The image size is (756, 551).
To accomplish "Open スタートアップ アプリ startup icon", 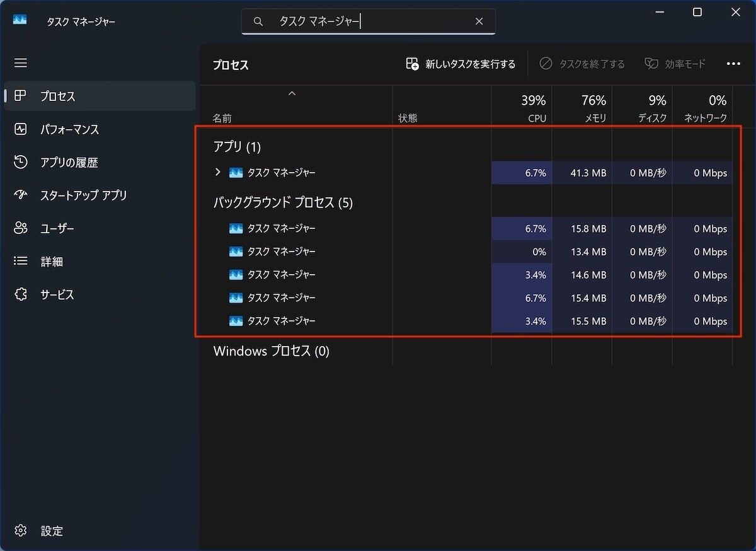I will point(21,195).
